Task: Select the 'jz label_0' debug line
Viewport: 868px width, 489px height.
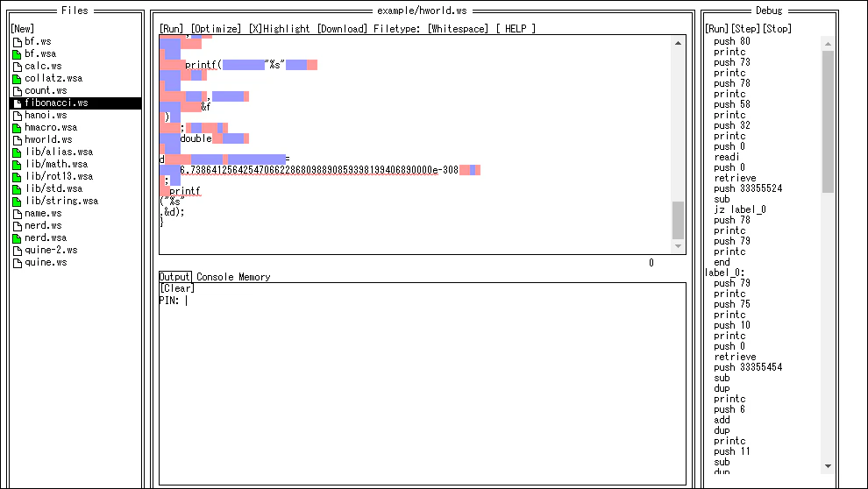Action: pos(740,209)
